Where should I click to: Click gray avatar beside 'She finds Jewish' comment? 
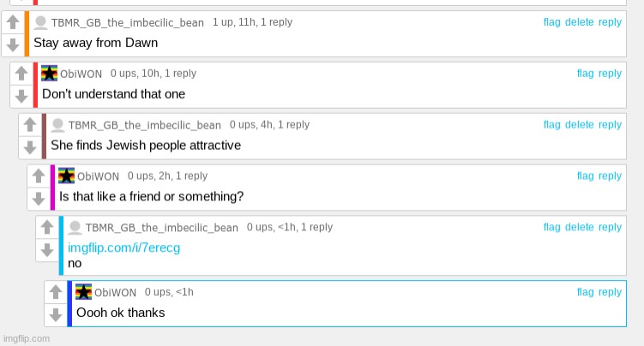pos(58,125)
